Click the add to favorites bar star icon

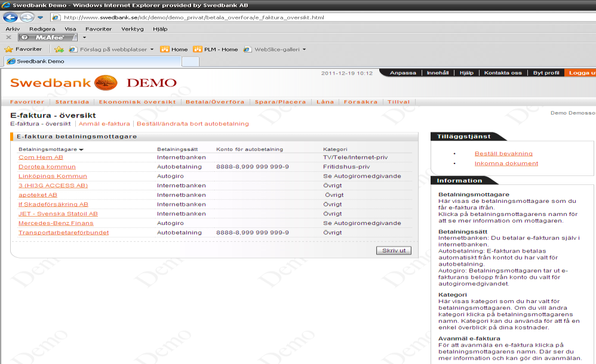[x=59, y=49]
